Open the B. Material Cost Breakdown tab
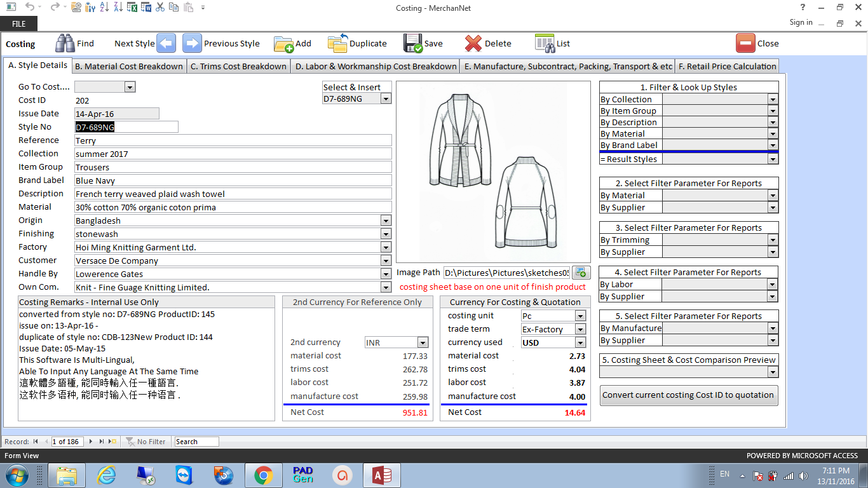This screenshot has width=868, height=488. tap(129, 66)
